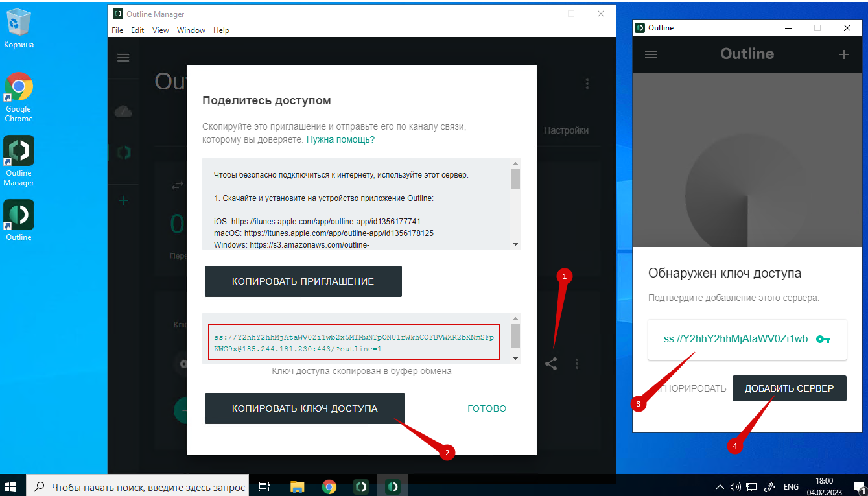Click the ENG language indicator
Screen dimensions: 868x496
791,486
